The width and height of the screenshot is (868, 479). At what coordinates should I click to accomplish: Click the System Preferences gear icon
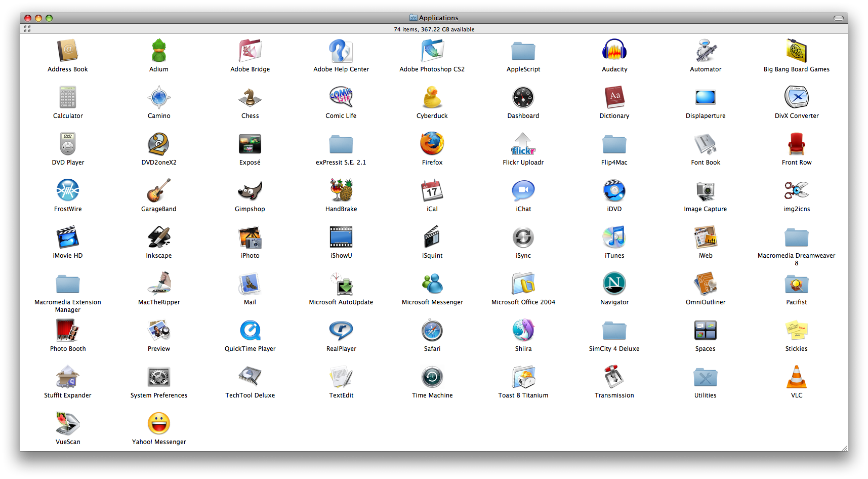tap(159, 377)
